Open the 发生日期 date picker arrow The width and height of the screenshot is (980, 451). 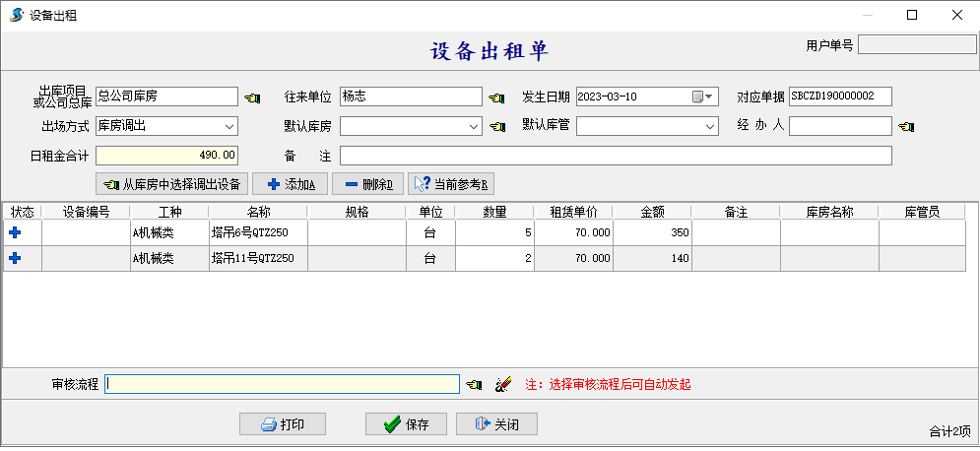pyautogui.click(x=710, y=97)
